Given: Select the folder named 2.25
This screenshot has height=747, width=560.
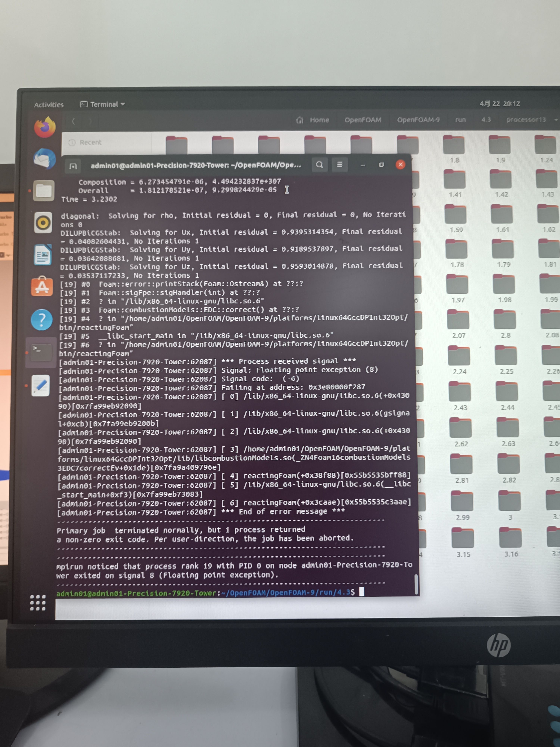Looking at the screenshot, I should tap(506, 360).
